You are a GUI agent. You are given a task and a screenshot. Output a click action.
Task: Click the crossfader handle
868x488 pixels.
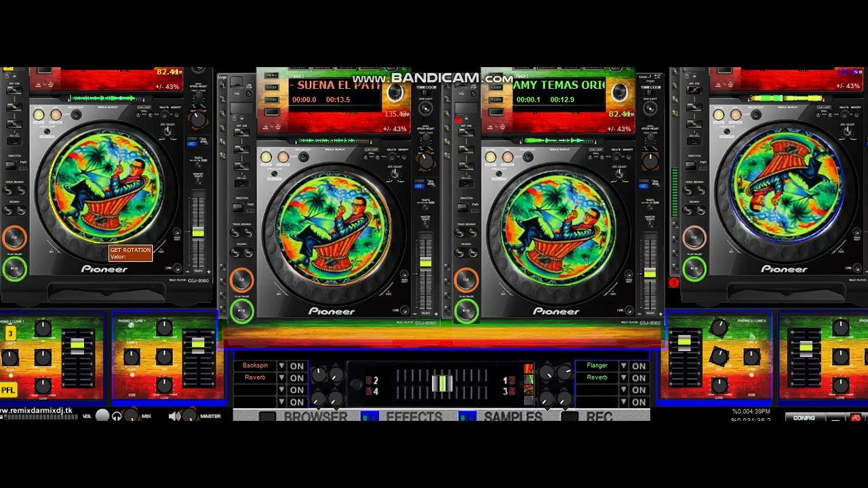[442, 384]
